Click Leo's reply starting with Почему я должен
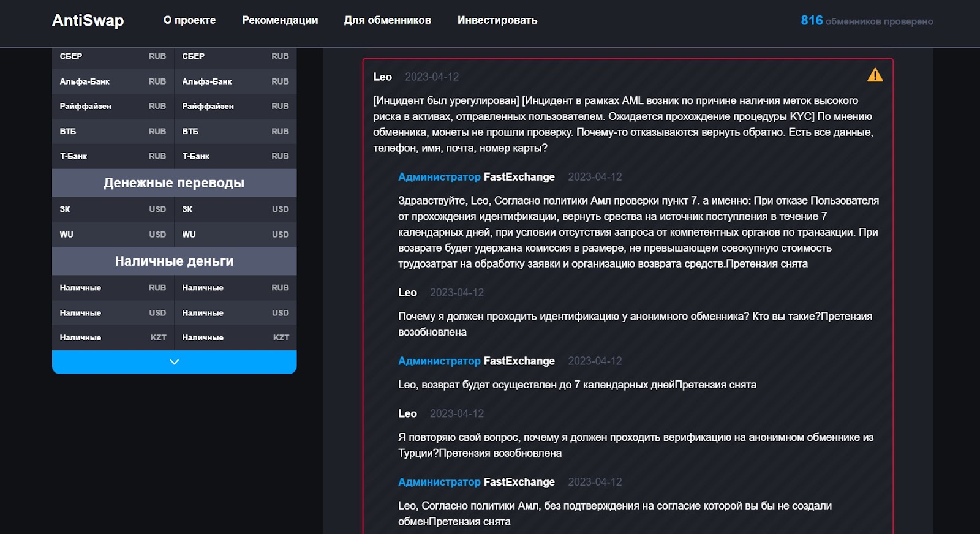Viewport: 980px width, 534px height. point(635,324)
